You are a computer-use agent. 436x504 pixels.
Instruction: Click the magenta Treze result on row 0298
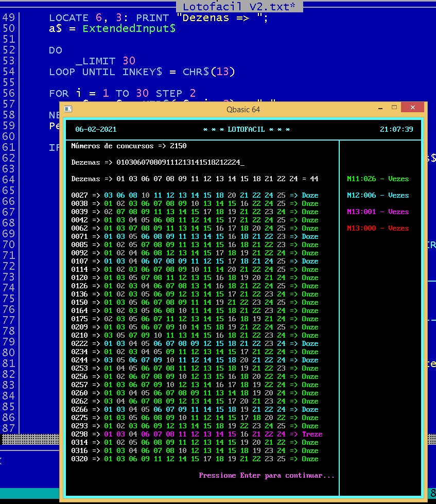[312, 434]
